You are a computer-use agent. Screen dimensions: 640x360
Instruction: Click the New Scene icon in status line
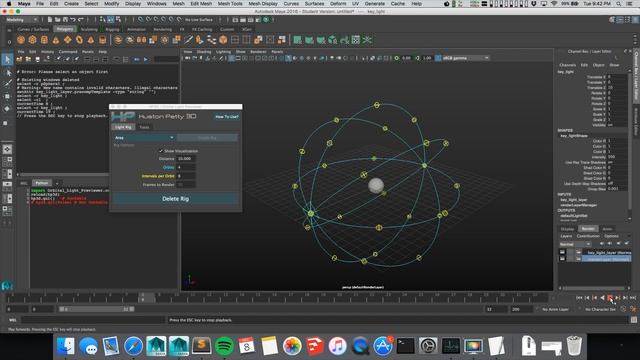pos(50,20)
